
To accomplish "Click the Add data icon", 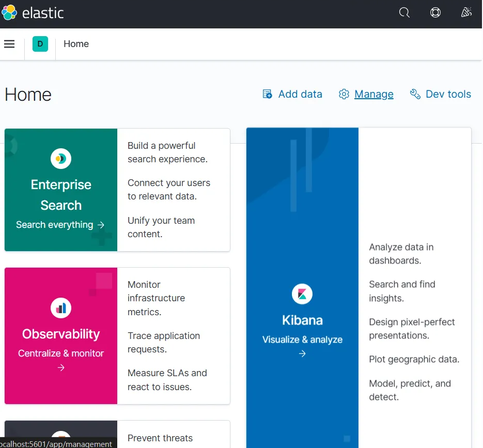I will [268, 94].
